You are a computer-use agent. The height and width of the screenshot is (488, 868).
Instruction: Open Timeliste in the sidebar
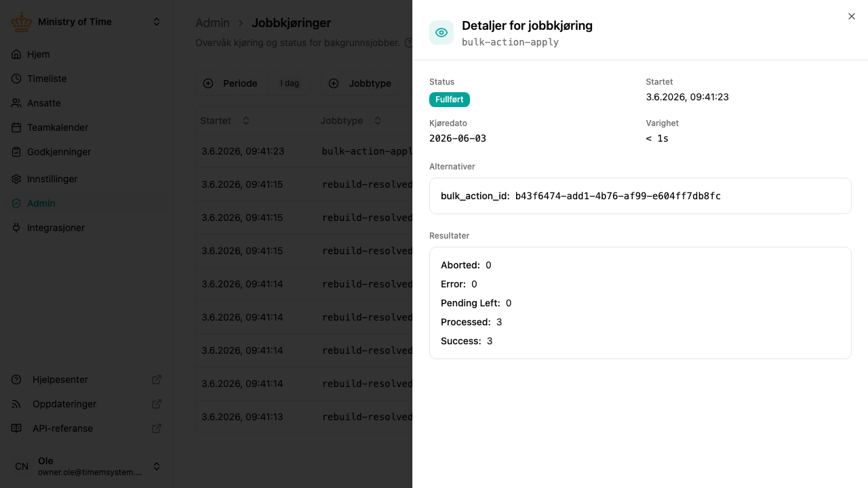[x=87, y=79]
